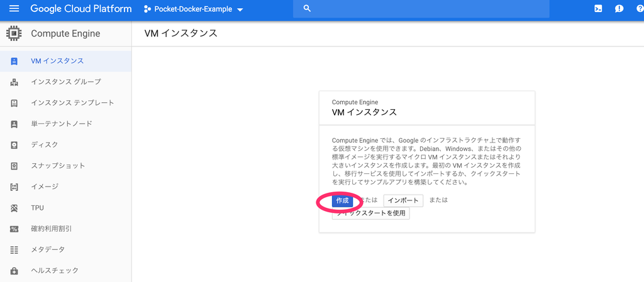Focus the top search input field

click(421, 9)
